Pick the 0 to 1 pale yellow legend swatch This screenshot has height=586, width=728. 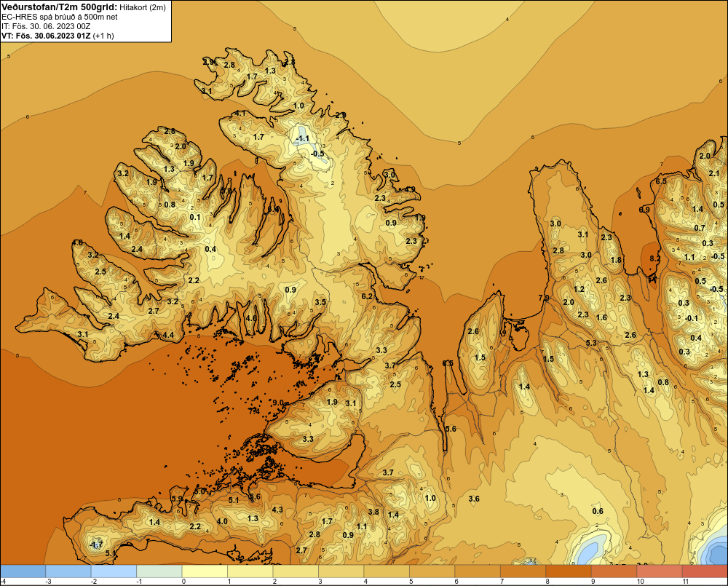tap(205, 571)
